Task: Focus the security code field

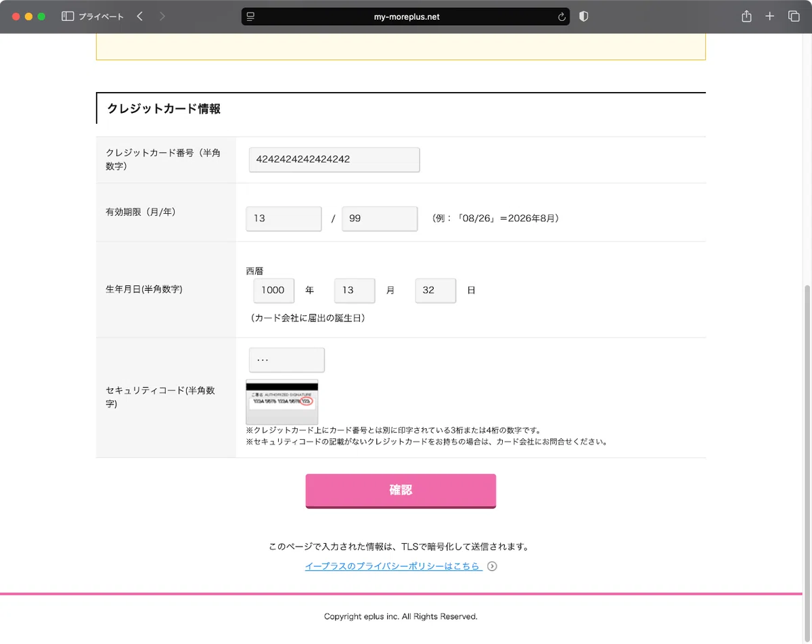Action: (x=287, y=360)
